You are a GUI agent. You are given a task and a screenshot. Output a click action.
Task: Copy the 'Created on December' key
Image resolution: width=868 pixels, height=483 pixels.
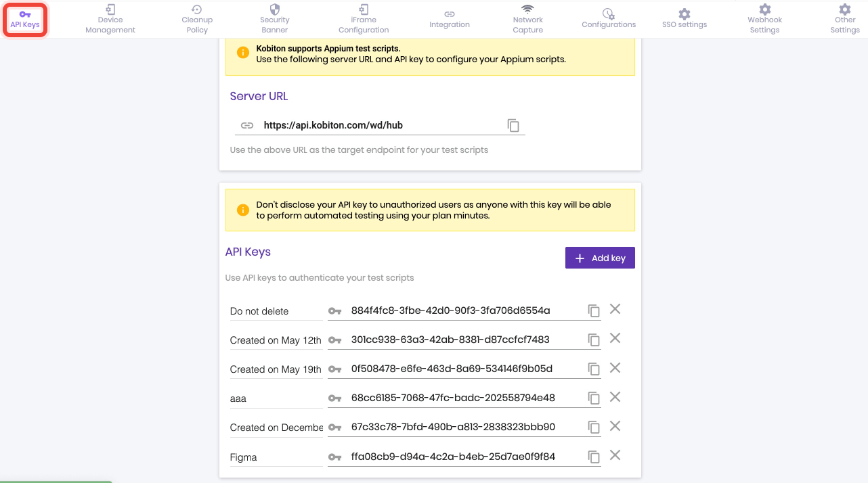(x=594, y=427)
